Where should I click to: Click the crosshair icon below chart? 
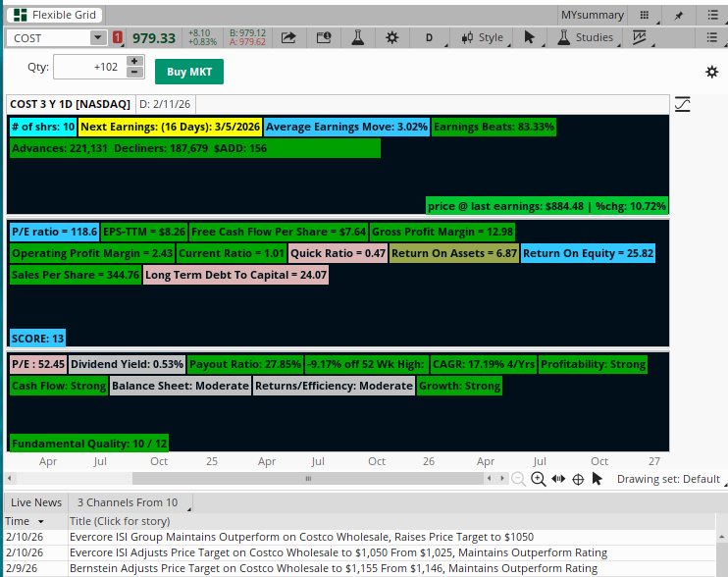578,479
